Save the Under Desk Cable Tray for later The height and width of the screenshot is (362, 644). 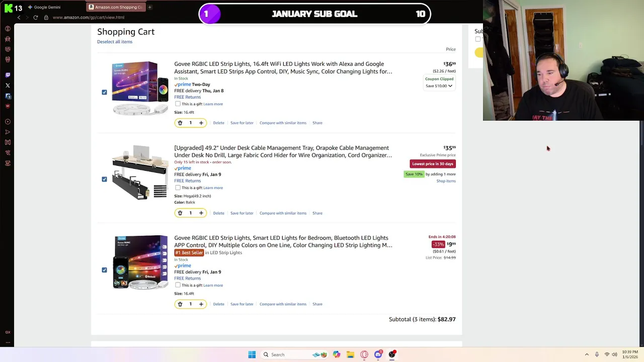pos(242,213)
